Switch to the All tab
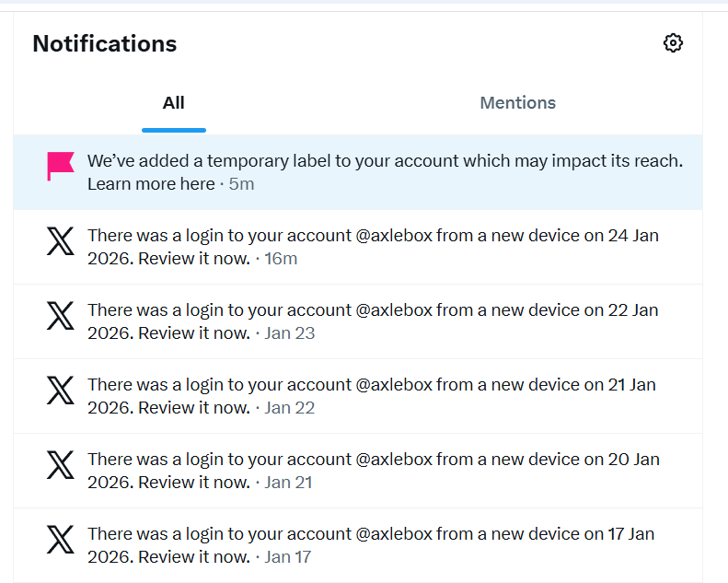 tap(174, 102)
